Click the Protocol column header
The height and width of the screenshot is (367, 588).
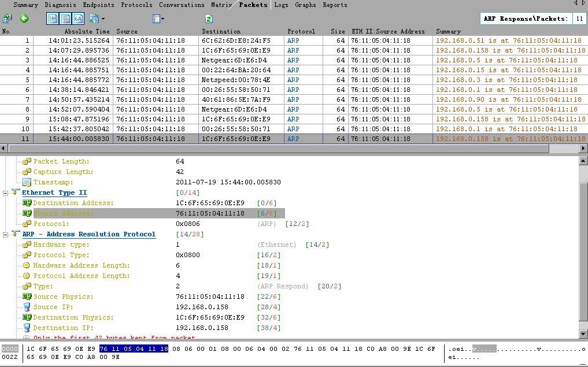(x=301, y=31)
